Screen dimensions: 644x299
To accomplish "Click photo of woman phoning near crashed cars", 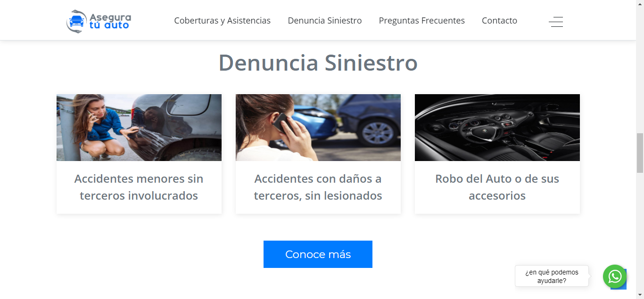I will [x=318, y=128].
